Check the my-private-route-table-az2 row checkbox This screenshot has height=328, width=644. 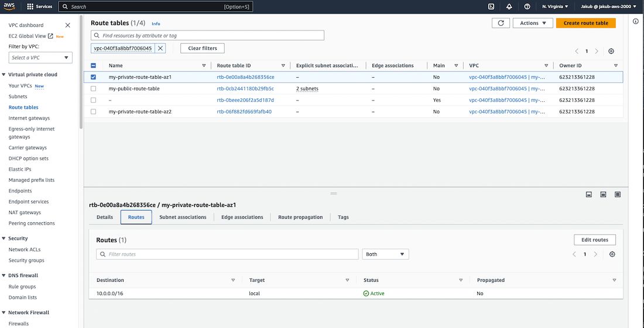tap(94, 111)
